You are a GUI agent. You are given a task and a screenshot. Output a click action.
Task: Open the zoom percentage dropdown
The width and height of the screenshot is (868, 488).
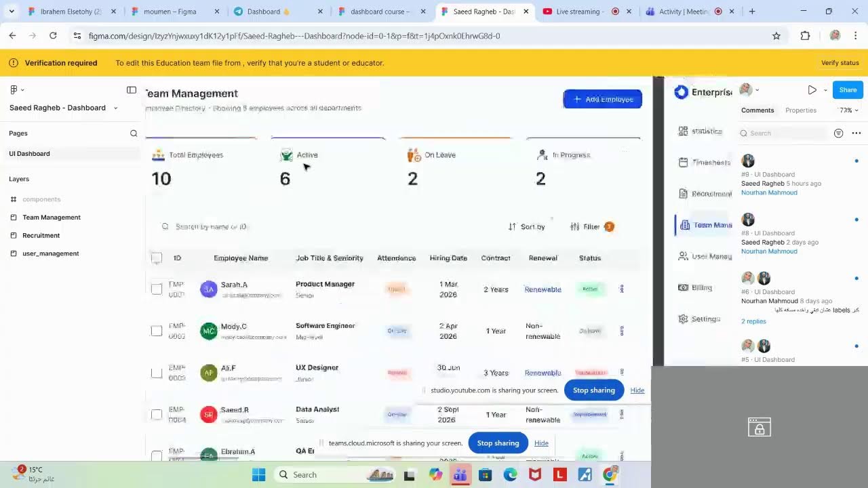[x=848, y=110]
